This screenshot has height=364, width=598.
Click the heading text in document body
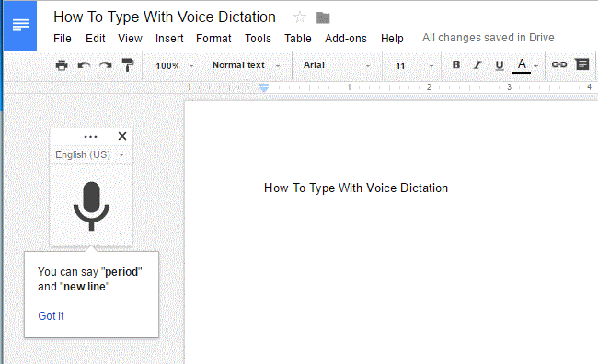click(356, 188)
